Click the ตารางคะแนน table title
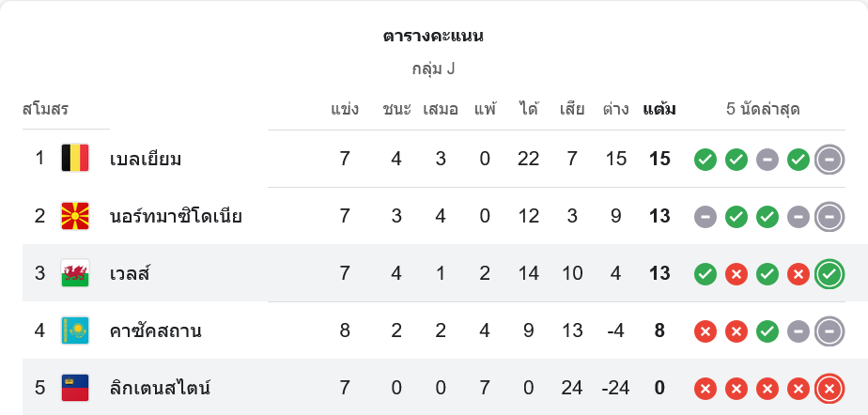868x415 pixels. [x=433, y=37]
